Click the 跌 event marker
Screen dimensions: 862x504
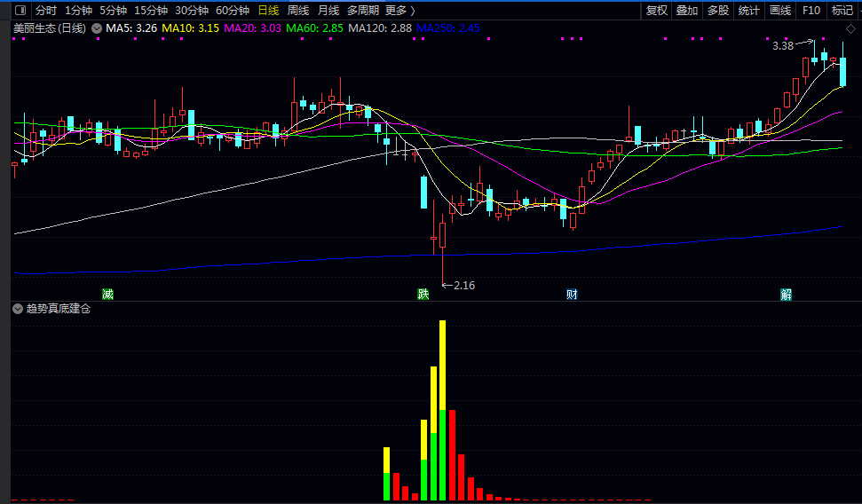tap(423, 294)
